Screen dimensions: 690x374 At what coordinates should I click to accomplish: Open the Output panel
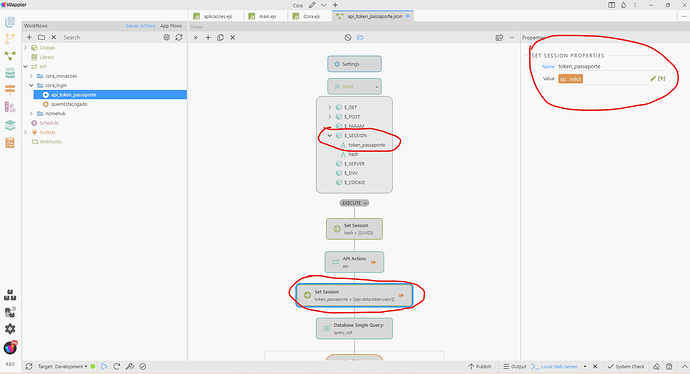[515, 366]
